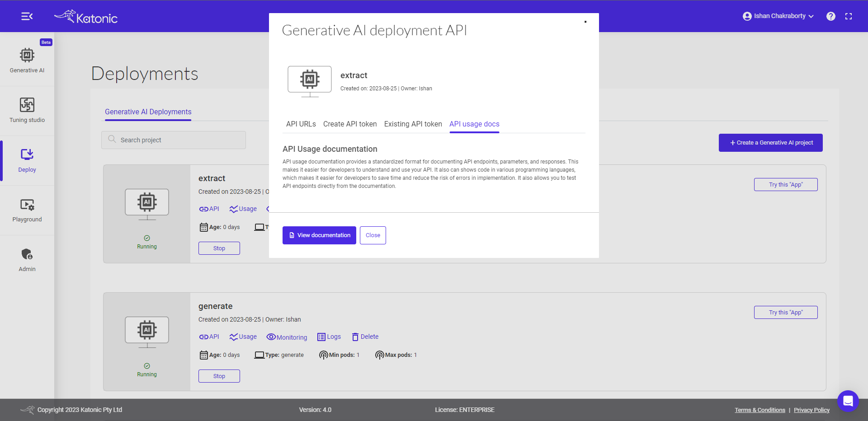Open Monitoring for generate deployment
This screenshot has height=421, width=868.
click(287, 337)
